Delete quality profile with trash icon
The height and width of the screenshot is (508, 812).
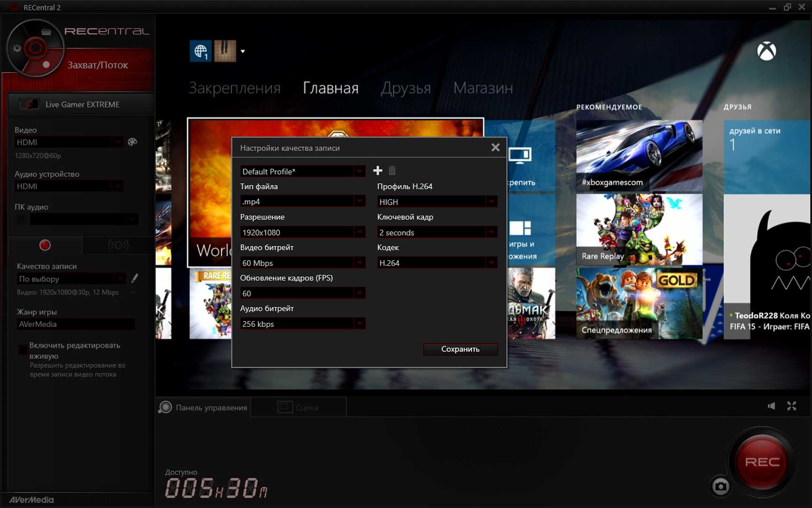point(392,171)
